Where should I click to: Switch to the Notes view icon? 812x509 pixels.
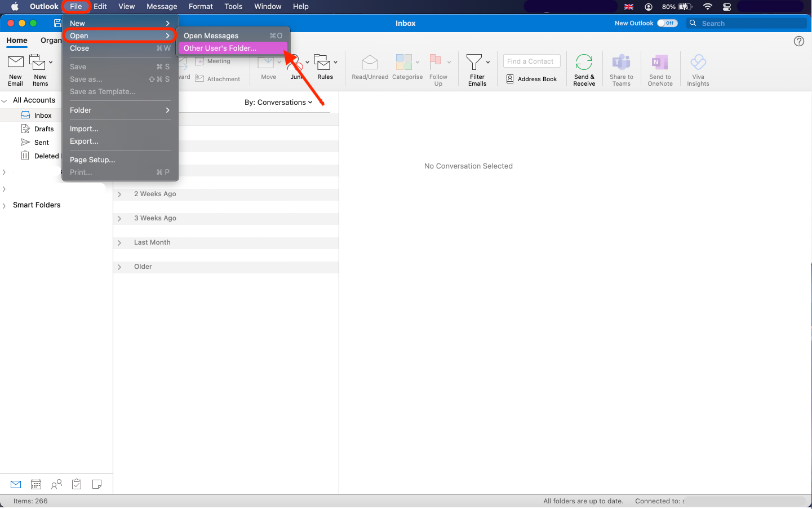point(97,484)
